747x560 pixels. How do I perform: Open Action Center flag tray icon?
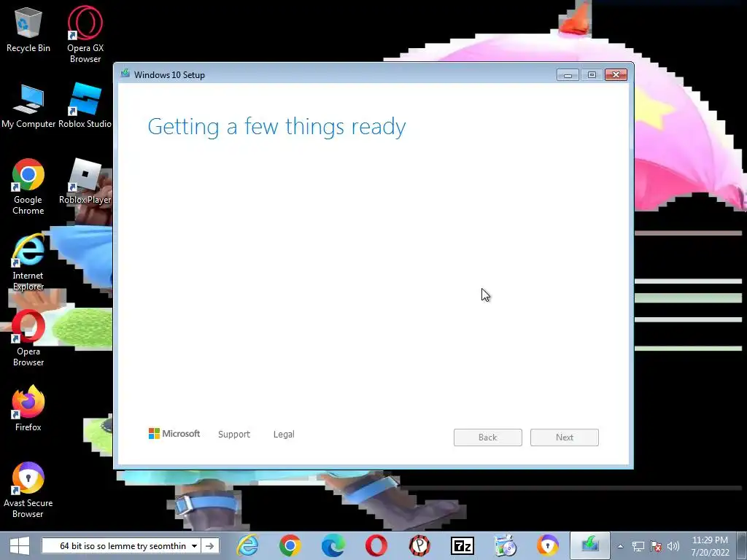656,546
